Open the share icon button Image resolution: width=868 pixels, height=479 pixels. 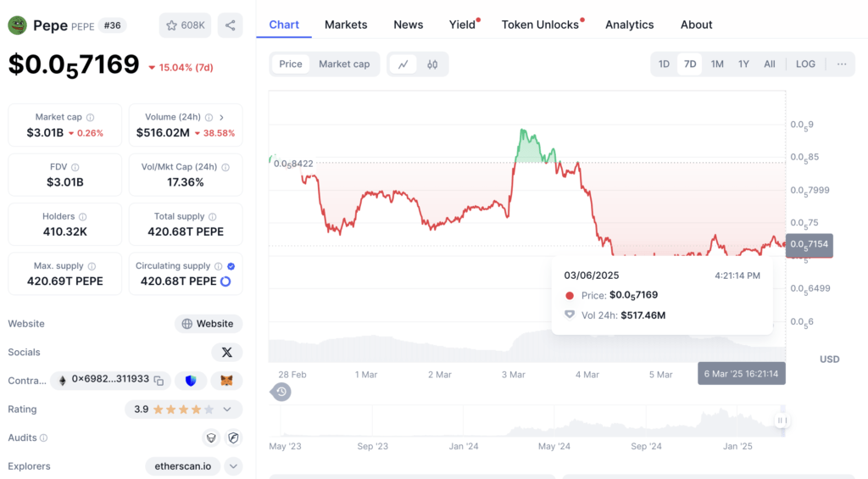[230, 25]
